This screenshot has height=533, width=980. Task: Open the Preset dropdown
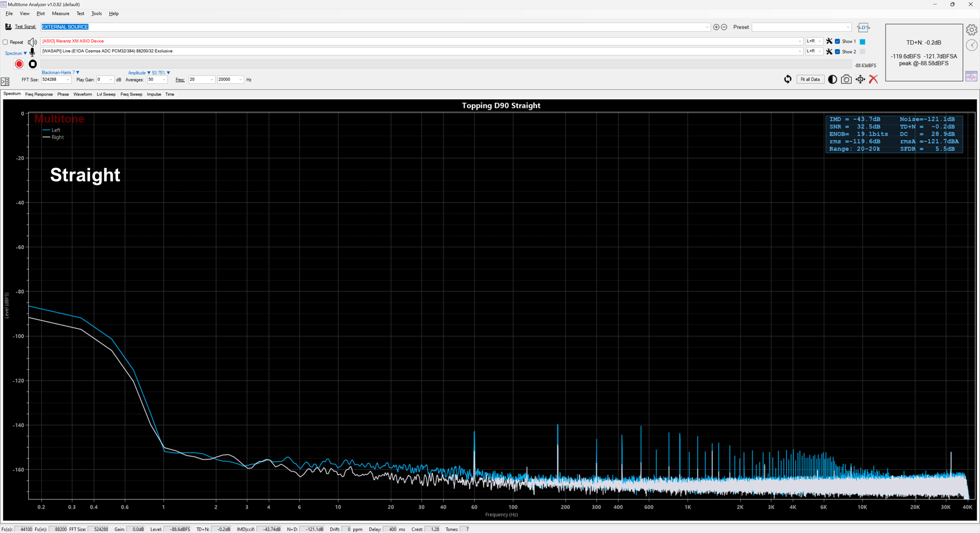802,27
